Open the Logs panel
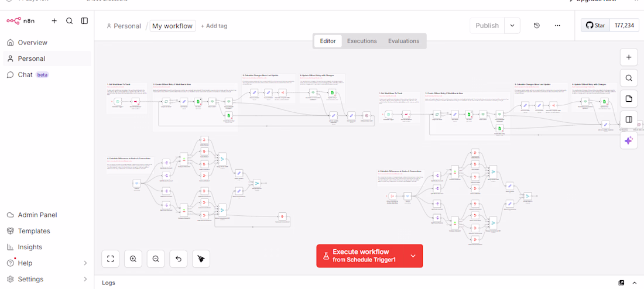Viewport: 644px width, 289px height. (109, 283)
